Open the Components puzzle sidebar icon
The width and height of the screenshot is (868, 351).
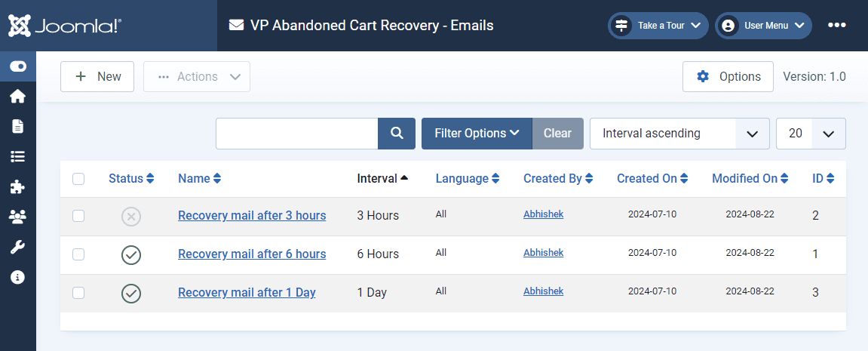click(17, 187)
